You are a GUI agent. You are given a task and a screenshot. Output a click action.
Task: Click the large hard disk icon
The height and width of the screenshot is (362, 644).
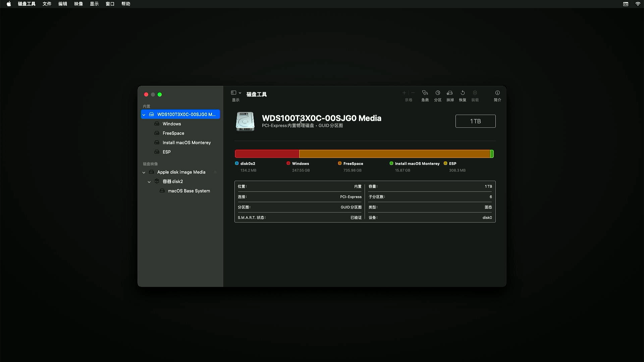pos(245,121)
